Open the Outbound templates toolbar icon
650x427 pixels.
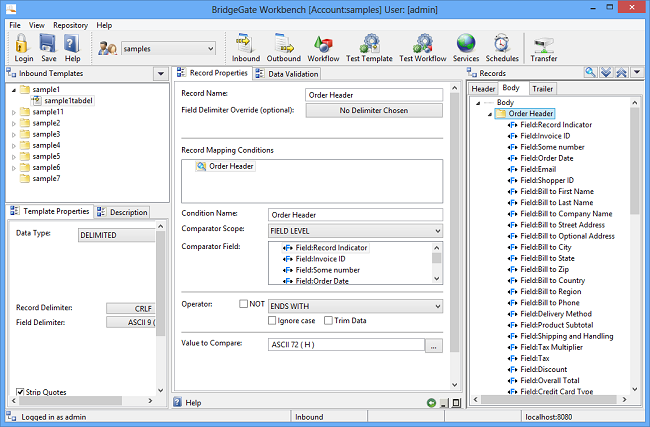[x=284, y=44]
